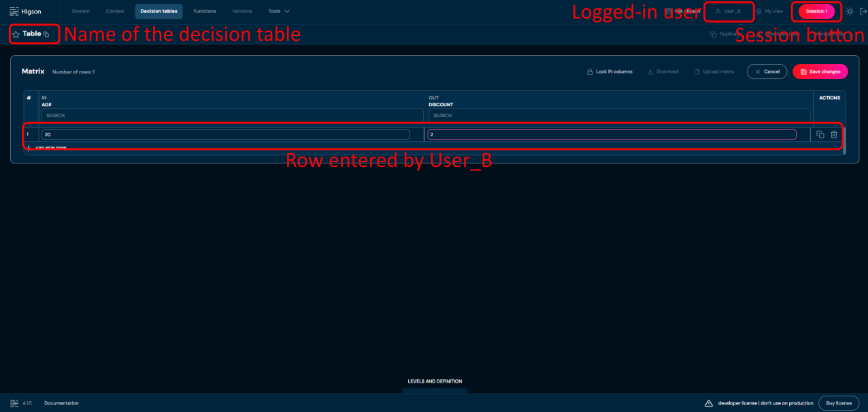This screenshot has height=412, width=868.
Task: Toggle Lock IN columns
Action: pos(610,72)
